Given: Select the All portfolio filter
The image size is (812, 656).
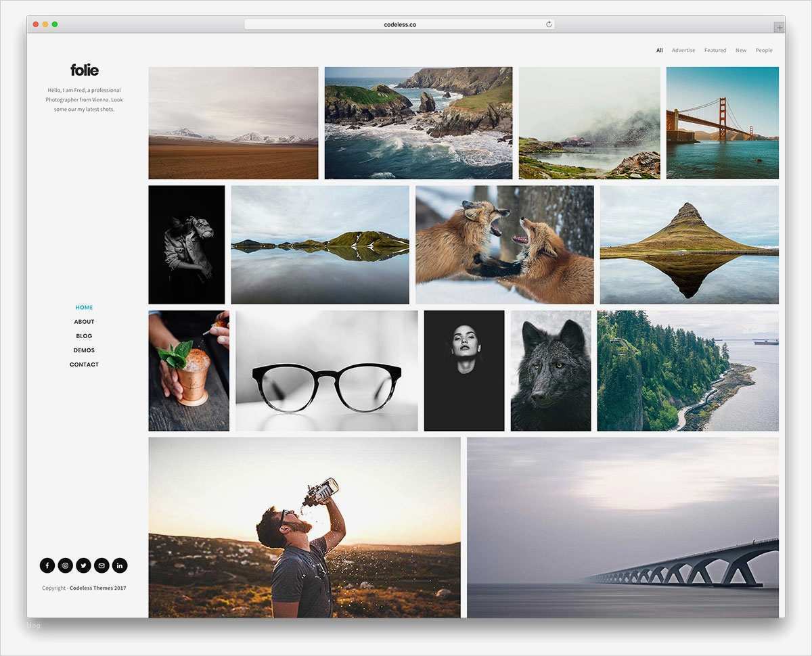Looking at the screenshot, I should click(x=659, y=50).
